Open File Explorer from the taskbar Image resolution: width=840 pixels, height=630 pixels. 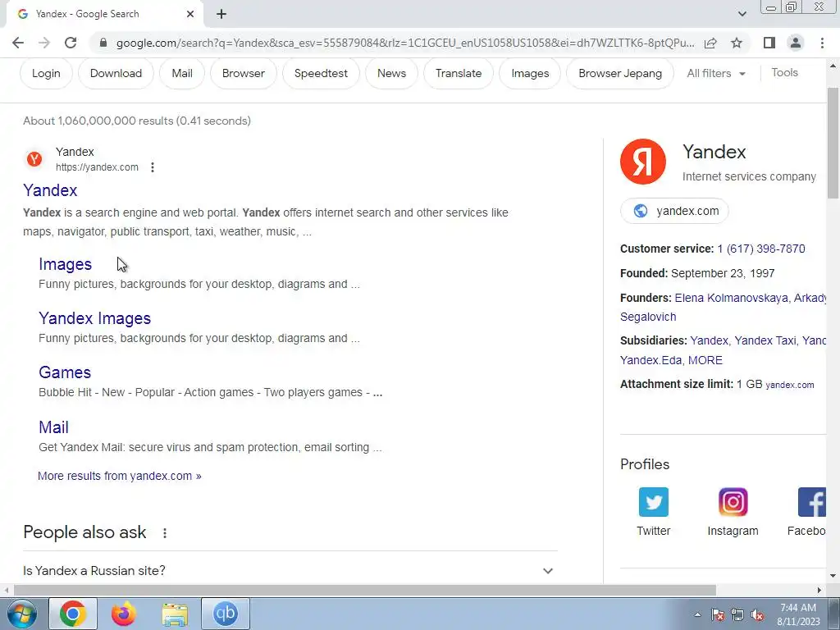click(175, 614)
